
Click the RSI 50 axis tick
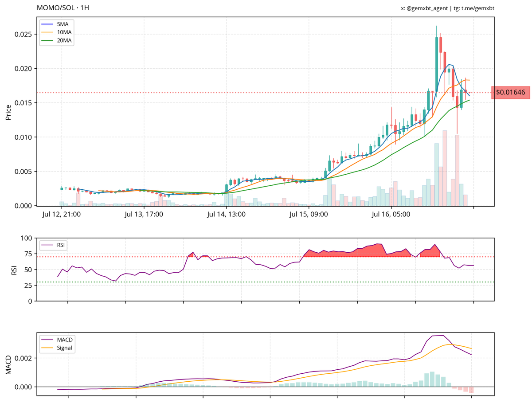coord(28,270)
